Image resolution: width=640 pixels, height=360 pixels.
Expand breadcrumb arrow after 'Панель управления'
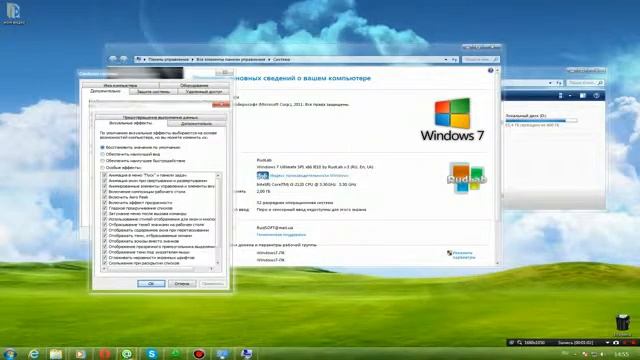[x=193, y=60]
